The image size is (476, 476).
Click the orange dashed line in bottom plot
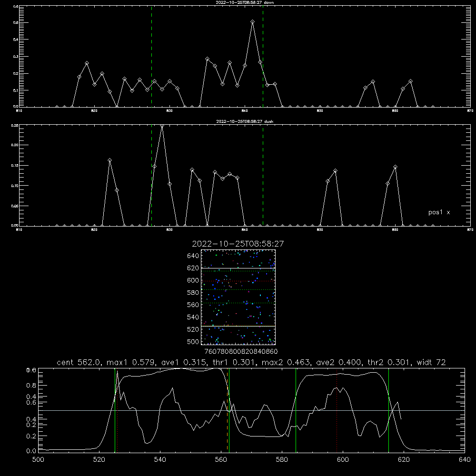point(227,410)
